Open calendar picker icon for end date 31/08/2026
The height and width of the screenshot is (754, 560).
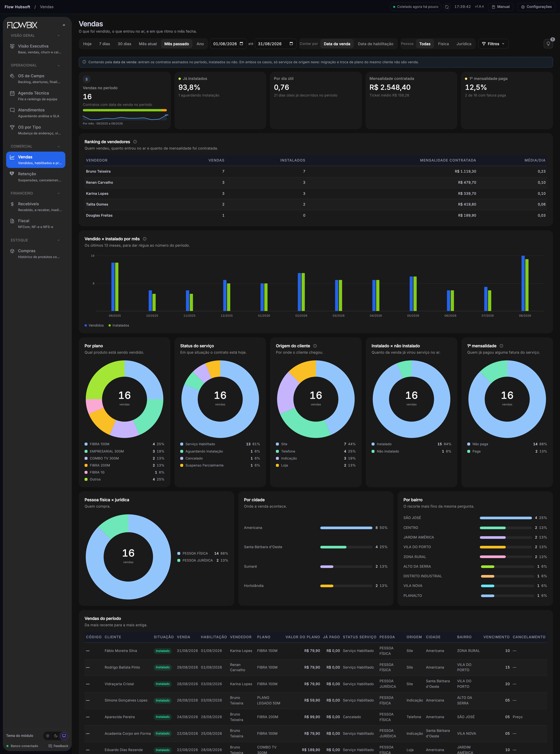point(291,44)
